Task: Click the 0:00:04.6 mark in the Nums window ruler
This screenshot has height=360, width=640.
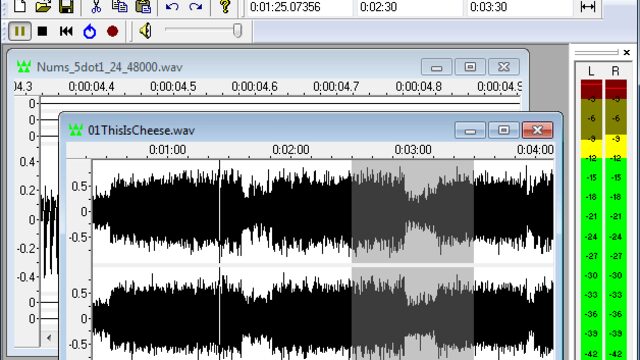Action: (254, 87)
